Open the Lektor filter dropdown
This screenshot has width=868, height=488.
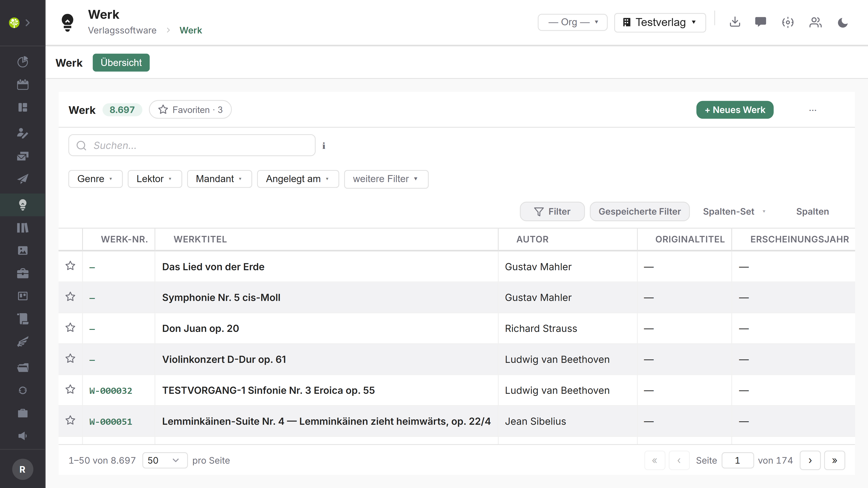coord(155,179)
